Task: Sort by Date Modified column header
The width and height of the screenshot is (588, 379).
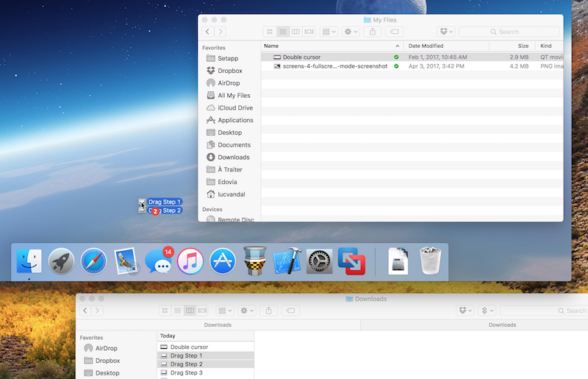Action: [x=446, y=46]
